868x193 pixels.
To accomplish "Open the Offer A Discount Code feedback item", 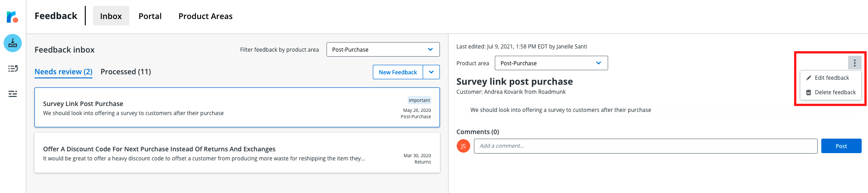I will (x=237, y=153).
